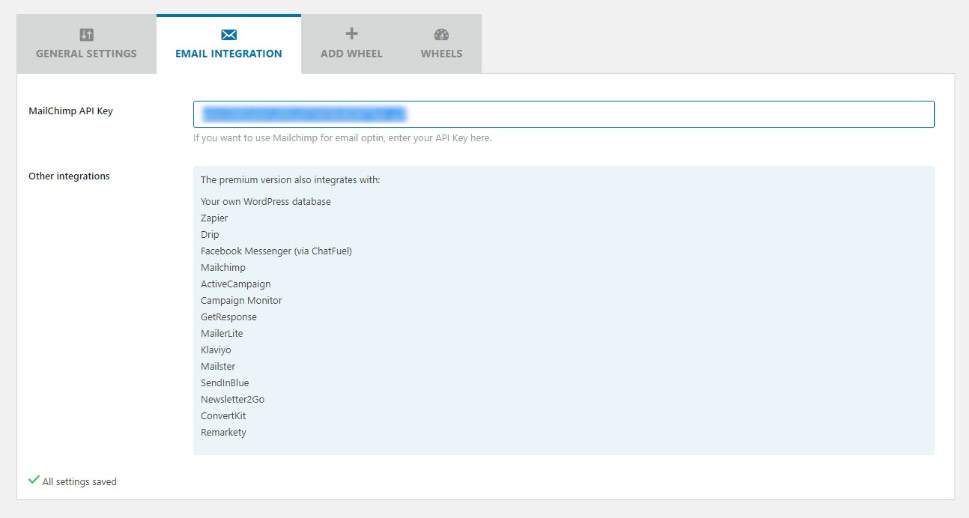Click the ActiveCampaign list entry
969x518 pixels.
pyautogui.click(x=235, y=284)
